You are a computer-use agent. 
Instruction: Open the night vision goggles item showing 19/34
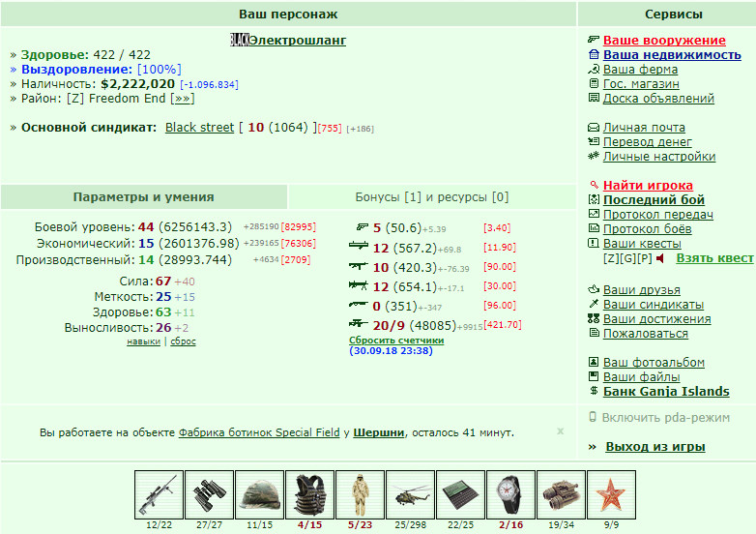point(562,495)
